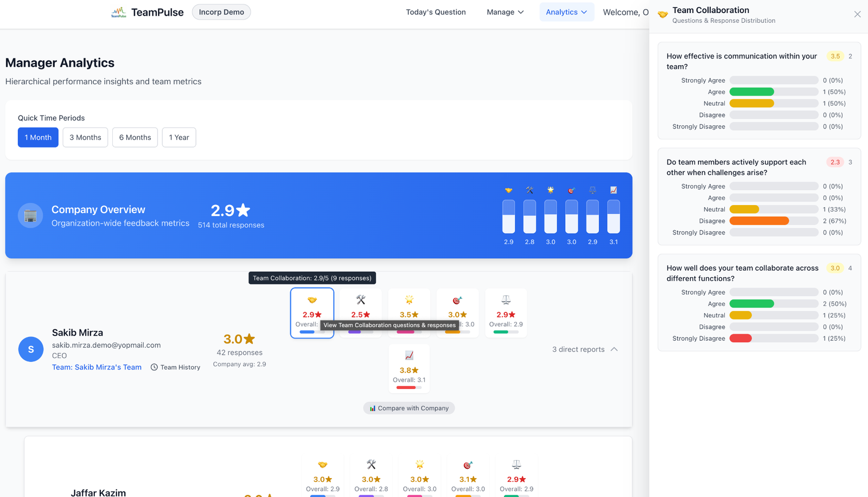Image resolution: width=868 pixels, height=497 pixels.
Task: Close the Team Collaboration side panel
Action: click(857, 15)
